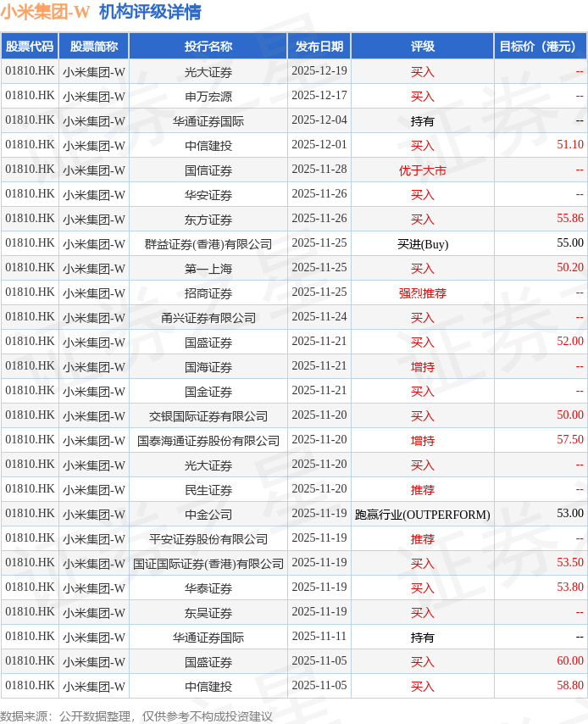The width and height of the screenshot is (588, 724).
Task: Click the 持有 rating dated 2025-11-11
Action: (x=422, y=638)
